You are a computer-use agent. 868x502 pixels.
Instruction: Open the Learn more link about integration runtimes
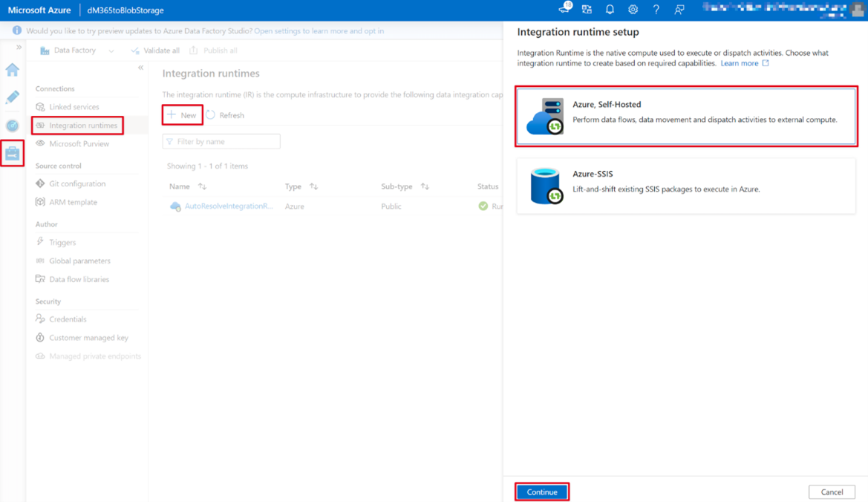[x=740, y=63]
